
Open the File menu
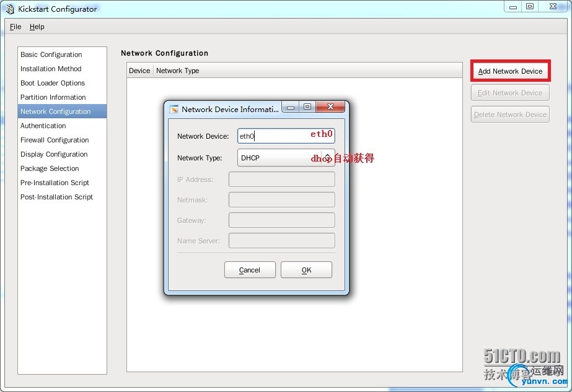tap(15, 27)
